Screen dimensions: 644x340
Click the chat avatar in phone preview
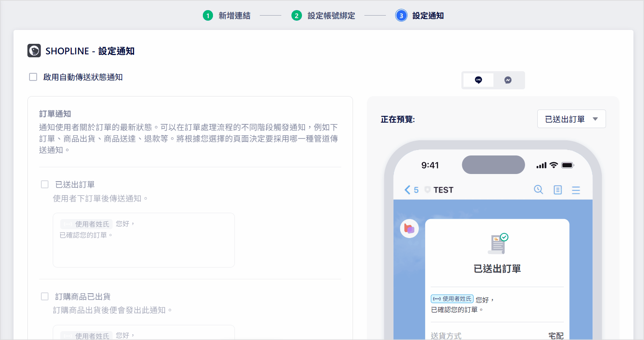tap(409, 229)
